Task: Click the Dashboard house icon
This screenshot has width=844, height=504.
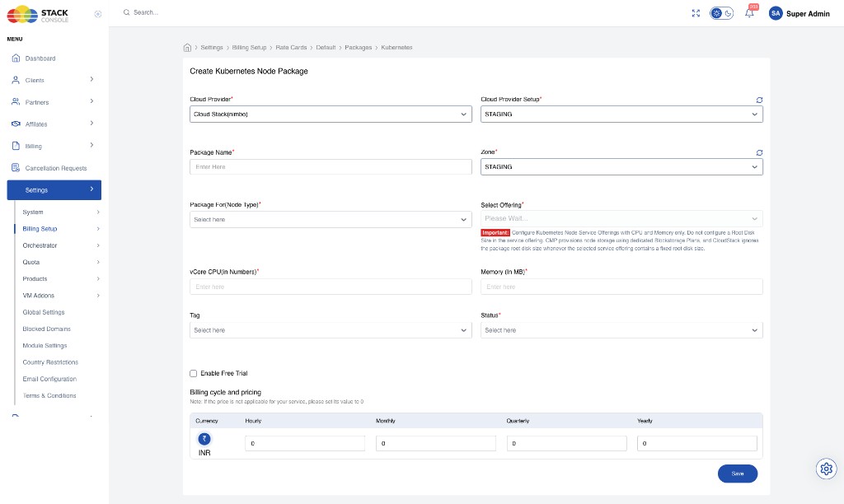Action: tap(16, 58)
